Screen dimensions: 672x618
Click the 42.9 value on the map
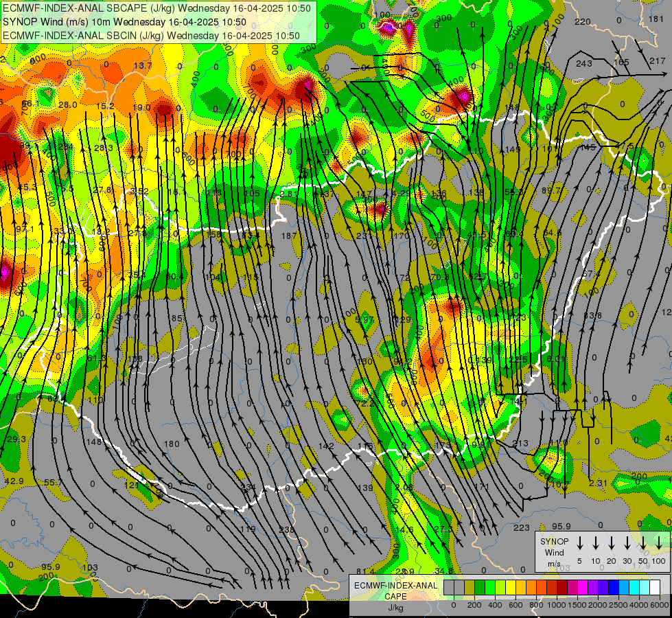(x=14, y=481)
